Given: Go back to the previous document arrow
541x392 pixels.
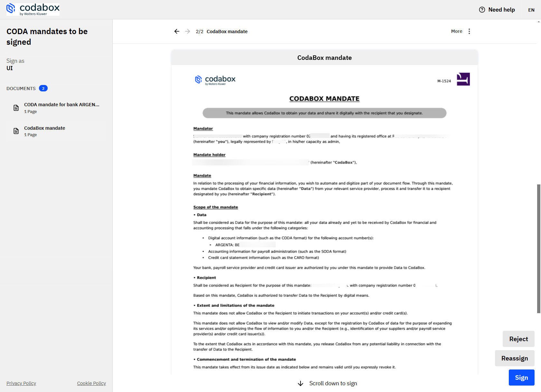Looking at the screenshot, I should (177, 31).
